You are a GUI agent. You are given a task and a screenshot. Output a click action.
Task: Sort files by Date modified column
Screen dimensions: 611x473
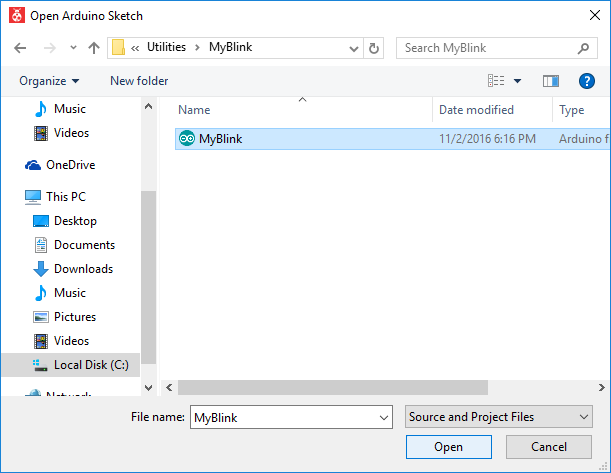[476, 110]
